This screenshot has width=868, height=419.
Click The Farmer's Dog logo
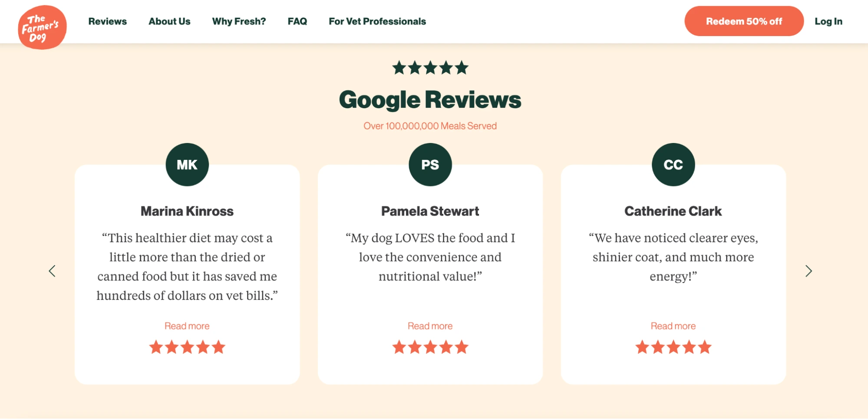coord(42,27)
